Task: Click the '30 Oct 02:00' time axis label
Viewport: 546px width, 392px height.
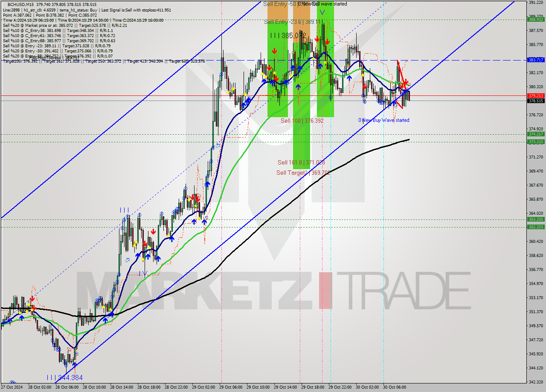Action: 367,387
